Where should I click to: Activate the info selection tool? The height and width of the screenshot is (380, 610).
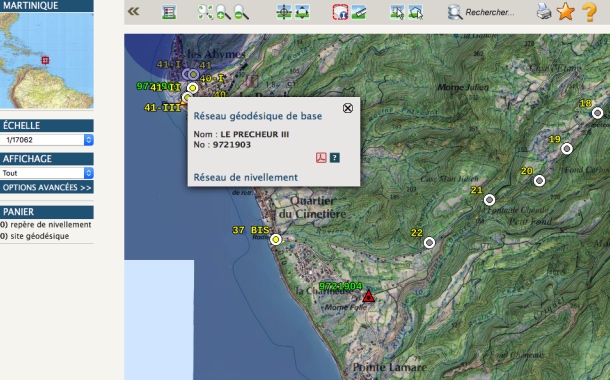[340, 12]
